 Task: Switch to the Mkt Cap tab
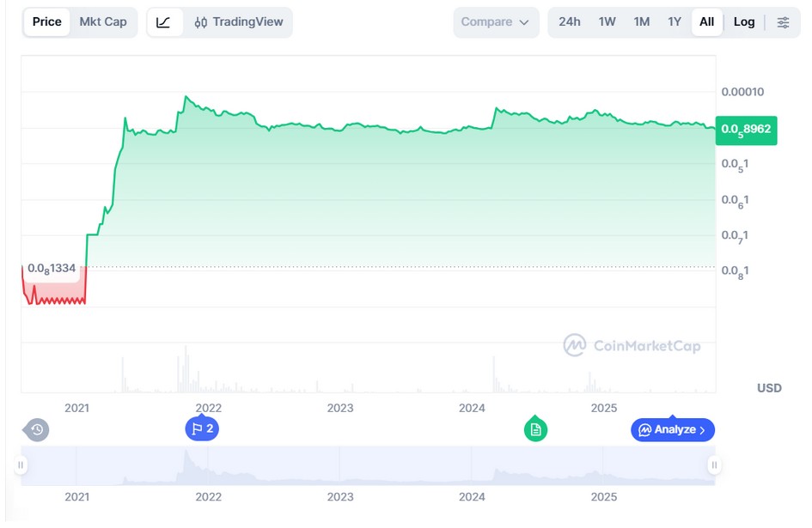[103, 22]
